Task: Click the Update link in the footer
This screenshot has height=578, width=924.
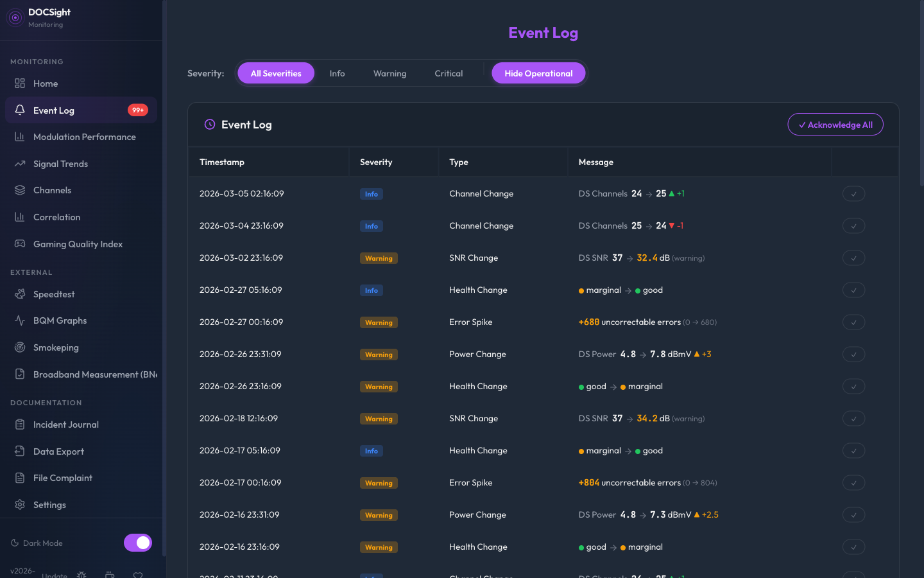Action: (55, 575)
